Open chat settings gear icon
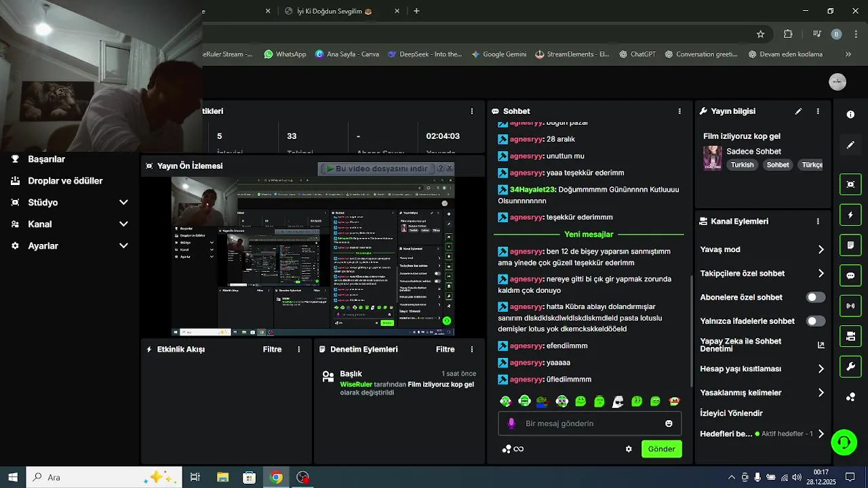This screenshot has width=868, height=488. 629,449
